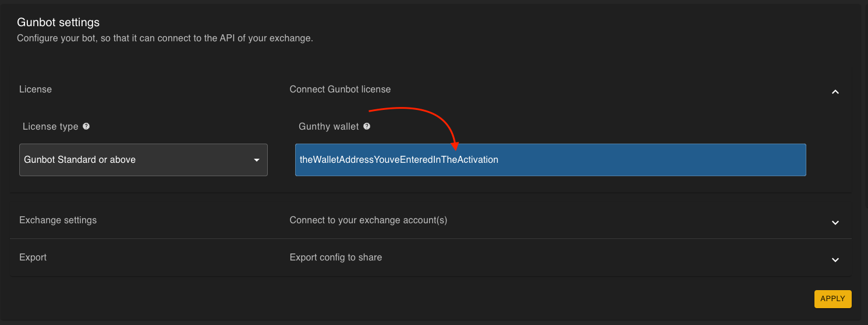Click Connect to your exchange account(s)

pyautogui.click(x=368, y=220)
